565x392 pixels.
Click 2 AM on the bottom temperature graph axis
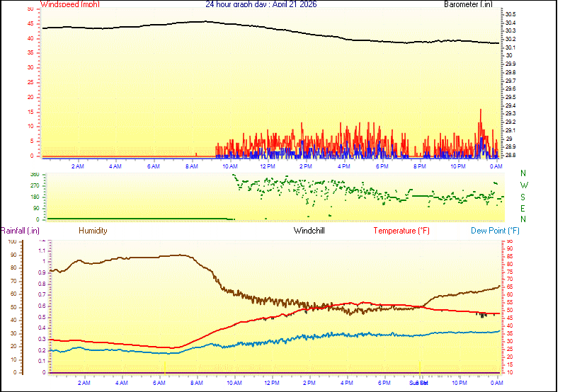point(84,383)
